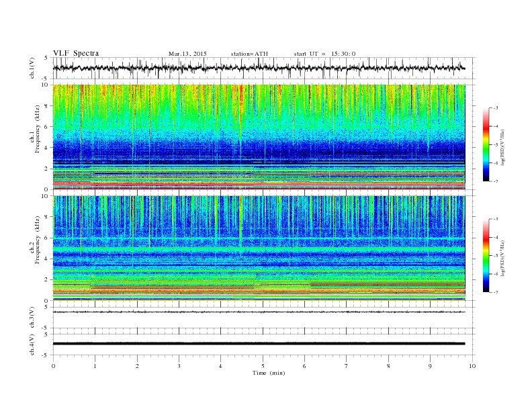
Task: Click the ch.1 spectrogram color scale bar
Action: point(486,144)
